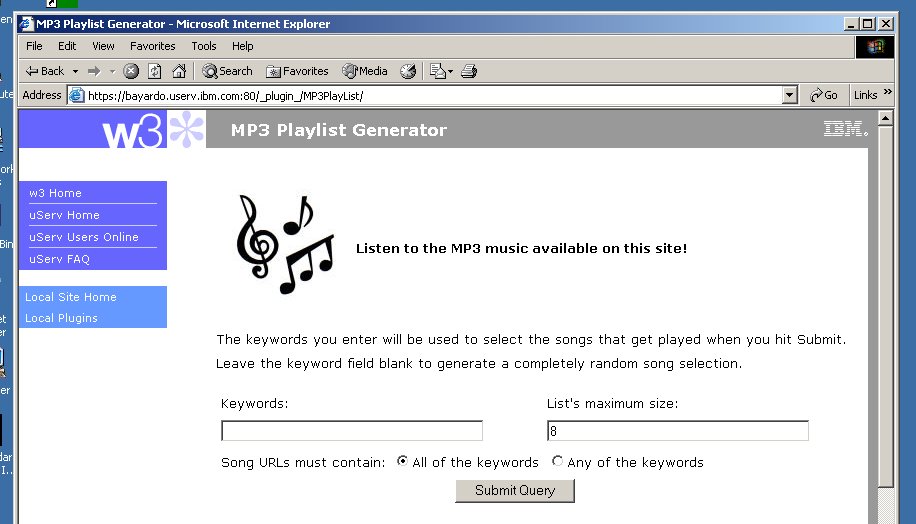Select 'Any of the keywords' radio option
Screen dimensions: 916x524
point(557,462)
